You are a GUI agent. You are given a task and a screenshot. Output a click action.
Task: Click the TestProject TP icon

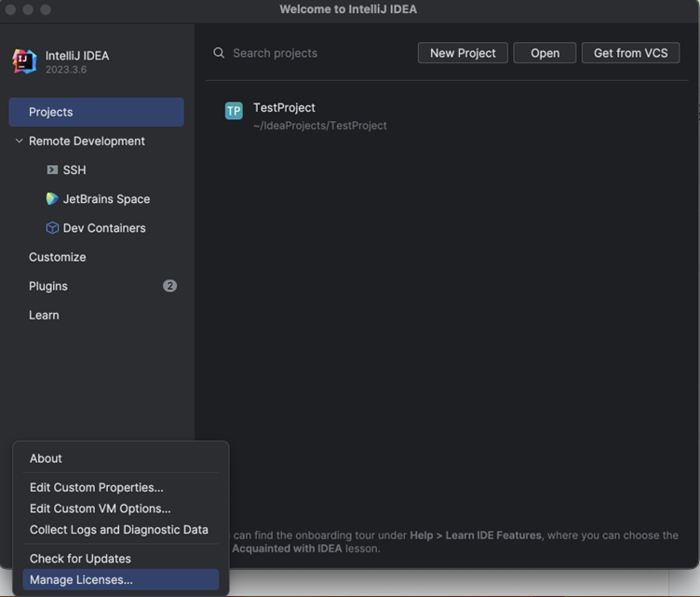(234, 112)
